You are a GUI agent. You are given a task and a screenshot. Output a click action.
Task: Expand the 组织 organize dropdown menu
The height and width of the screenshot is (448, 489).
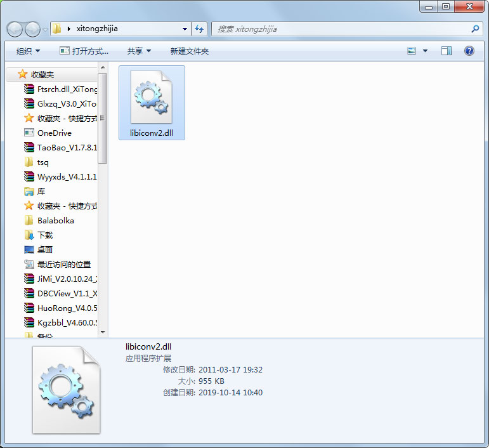(28, 51)
